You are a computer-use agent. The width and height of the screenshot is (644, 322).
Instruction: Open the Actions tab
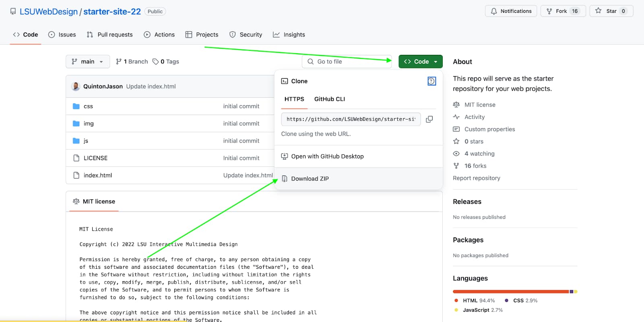click(x=159, y=35)
